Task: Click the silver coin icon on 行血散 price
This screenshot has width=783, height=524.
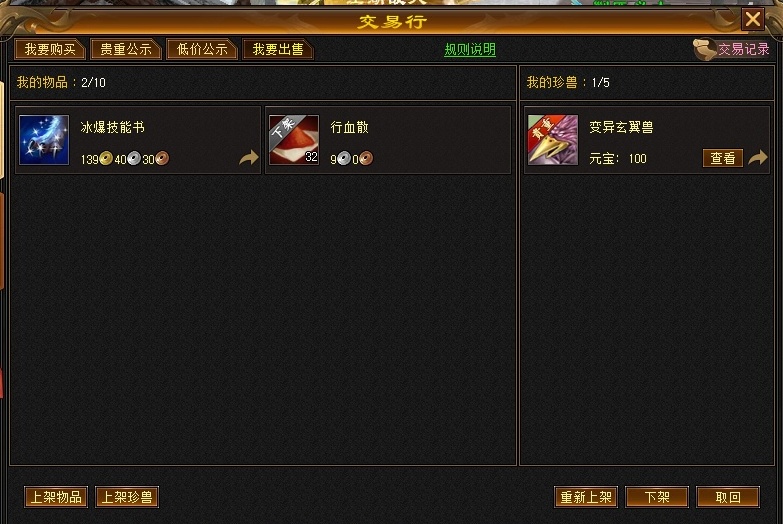Action: (344, 159)
